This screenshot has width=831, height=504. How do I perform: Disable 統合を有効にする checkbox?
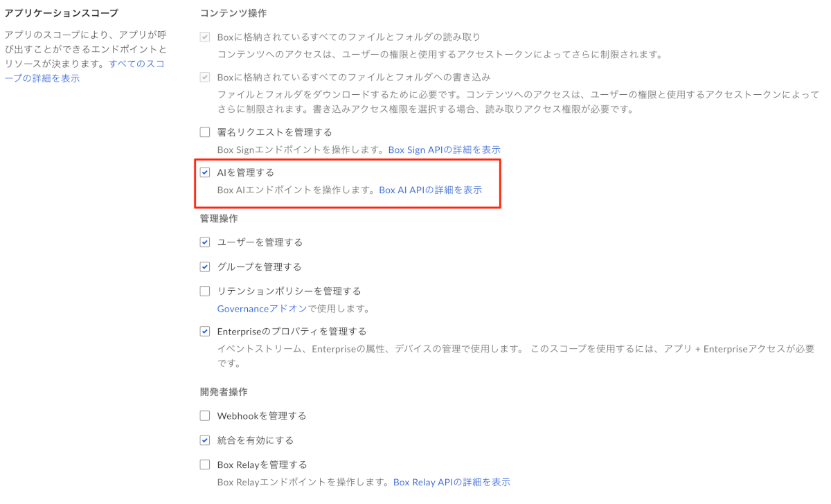click(205, 440)
